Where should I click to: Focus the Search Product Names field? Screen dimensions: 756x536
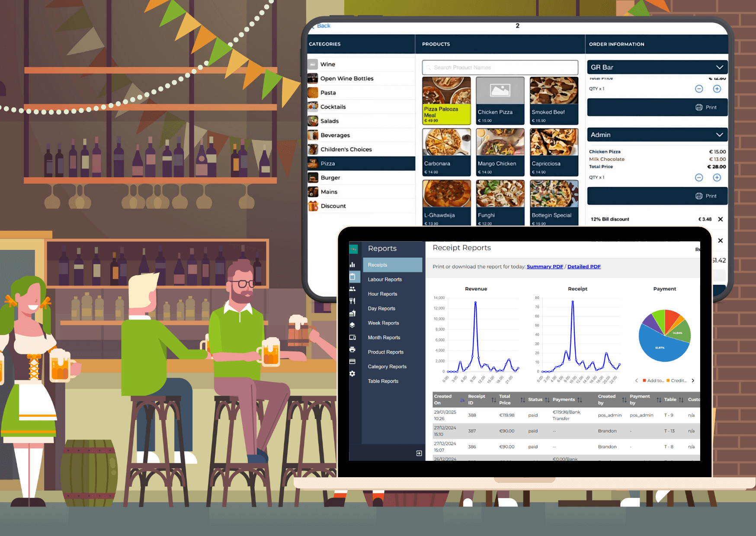tap(500, 67)
